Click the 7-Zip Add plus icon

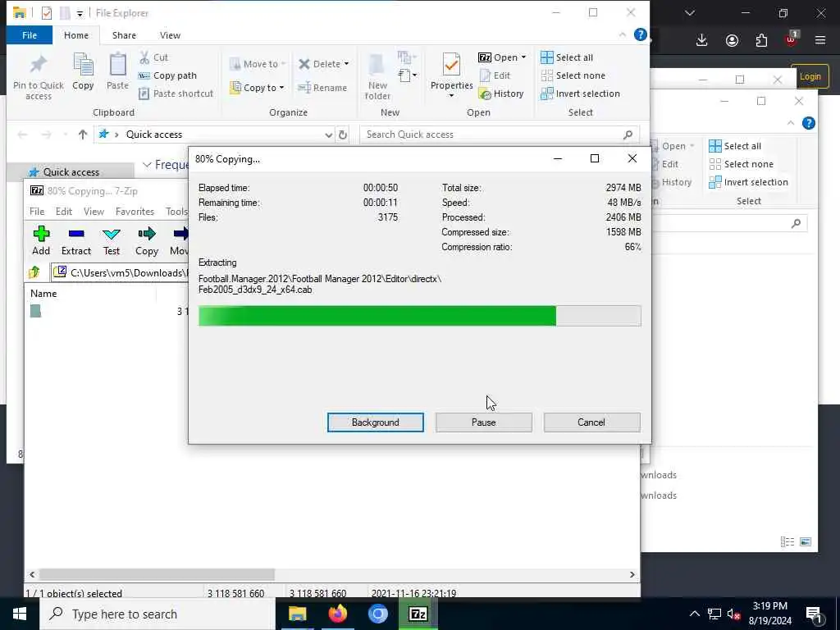coord(41,234)
